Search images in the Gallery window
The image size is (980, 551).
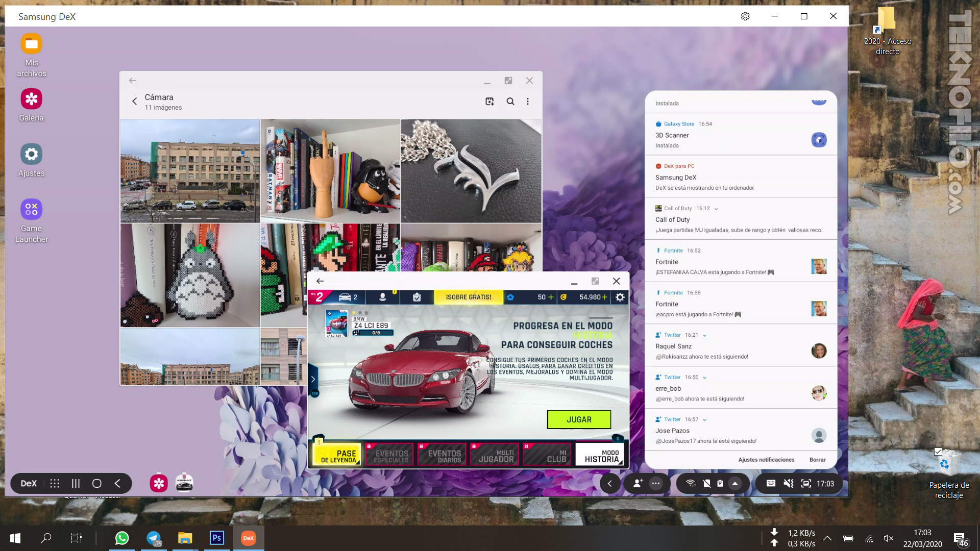point(510,102)
